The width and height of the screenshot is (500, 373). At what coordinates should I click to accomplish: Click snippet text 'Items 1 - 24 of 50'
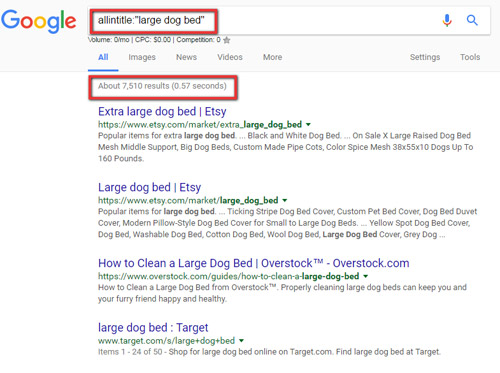pos(130,352)
